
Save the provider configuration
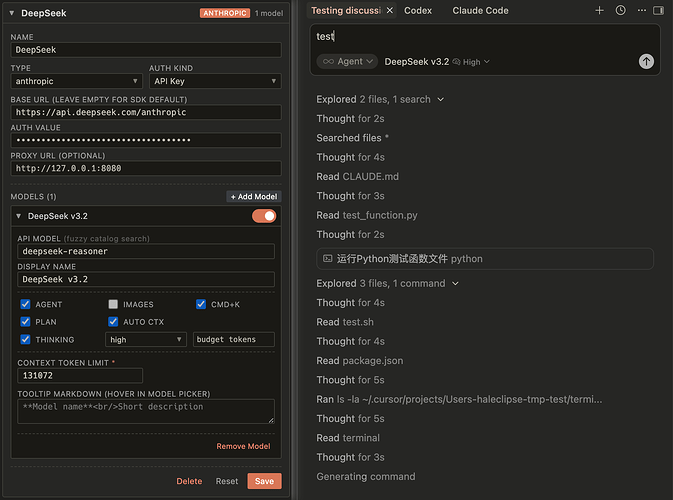(x=264, y=481)
